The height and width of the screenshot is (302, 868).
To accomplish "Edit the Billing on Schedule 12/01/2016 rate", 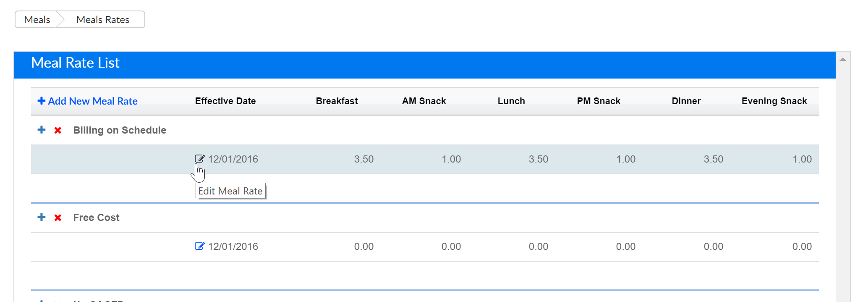I will pos(199,159).
